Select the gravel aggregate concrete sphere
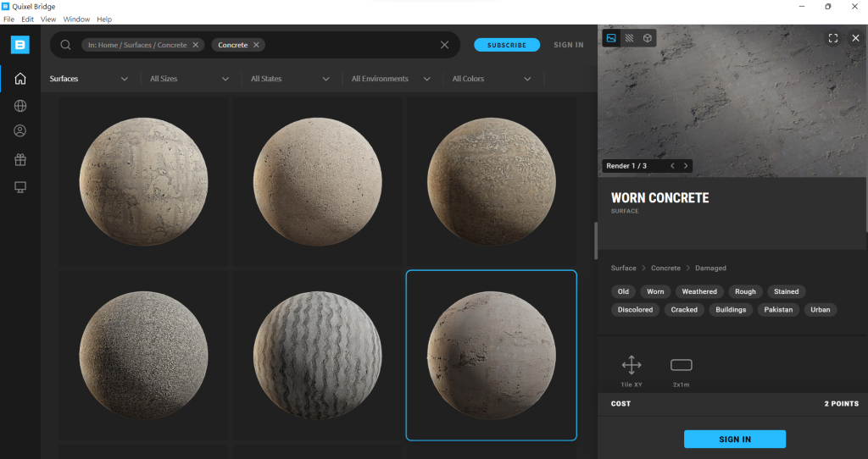 pyautogui.click(x=143, y=355)
